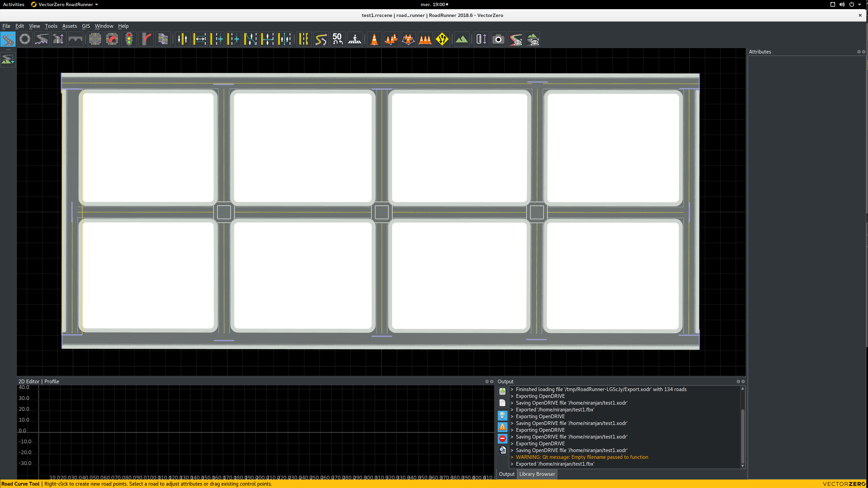Image resolution: width=868 pixels, height=488 pixels.
Task: Activate the Speed Limit marking tool
Action: click(x=337, y=39)
